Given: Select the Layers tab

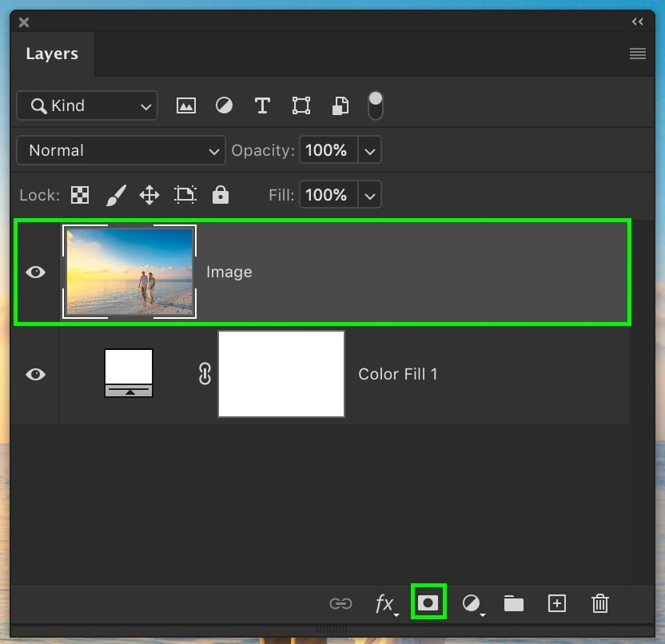Looking at the screenshot, I should coord(52,54).
